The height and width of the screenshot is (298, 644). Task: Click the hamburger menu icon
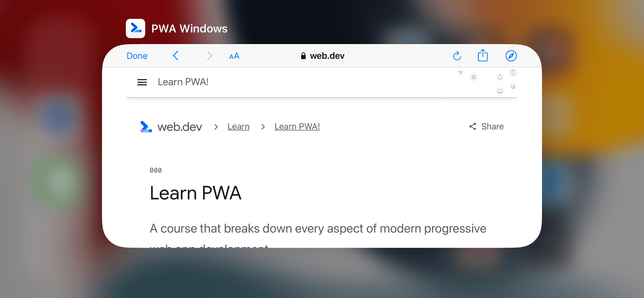click(x=143, y=82)
